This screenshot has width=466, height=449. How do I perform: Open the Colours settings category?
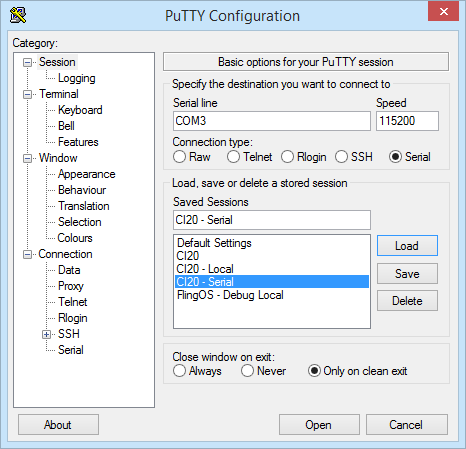click(x=75, y=238)
